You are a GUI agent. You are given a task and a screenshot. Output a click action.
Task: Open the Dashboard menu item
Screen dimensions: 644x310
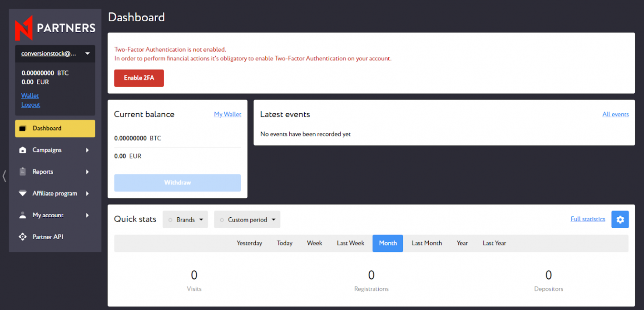pyautogui.click(x=55, y=129)
